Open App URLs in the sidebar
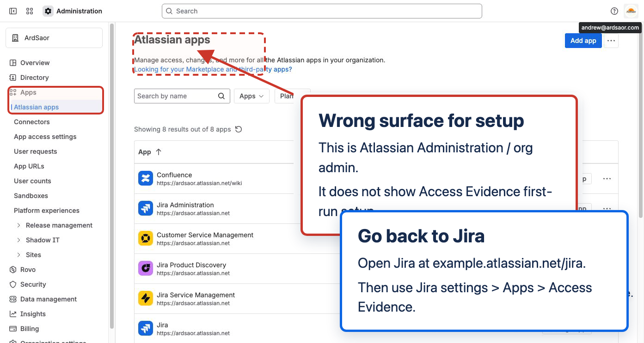 pyautogui.click(x=29, y=166)
